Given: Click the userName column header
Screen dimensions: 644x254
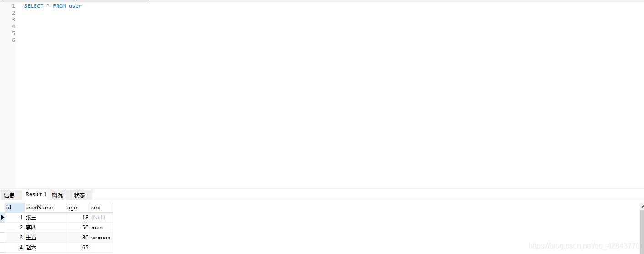Looking at the screenshot, I should coord(45,208).
